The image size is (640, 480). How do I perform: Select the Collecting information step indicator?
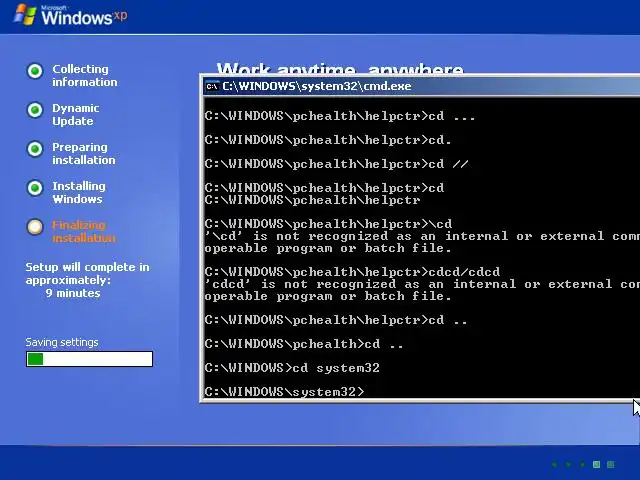35,71
